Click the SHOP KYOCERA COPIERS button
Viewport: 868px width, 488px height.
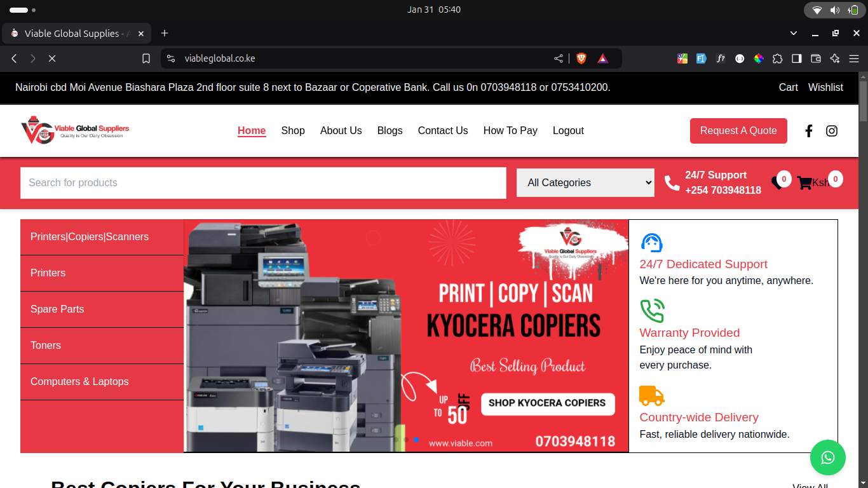[x=548, y=403]
